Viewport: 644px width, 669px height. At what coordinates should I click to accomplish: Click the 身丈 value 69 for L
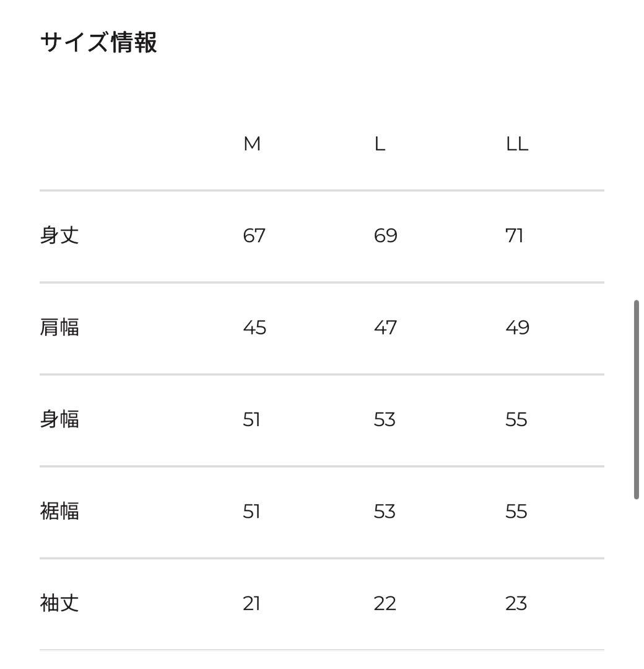point(385,235)
